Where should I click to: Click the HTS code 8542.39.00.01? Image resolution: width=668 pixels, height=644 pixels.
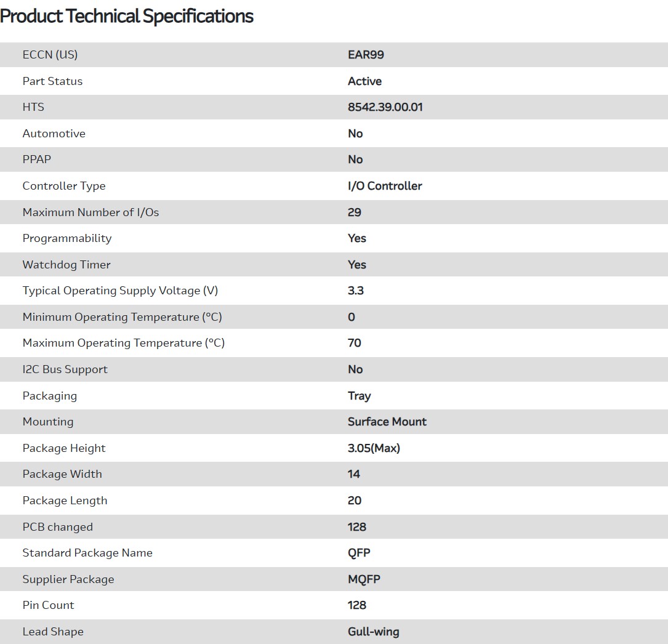385,107
